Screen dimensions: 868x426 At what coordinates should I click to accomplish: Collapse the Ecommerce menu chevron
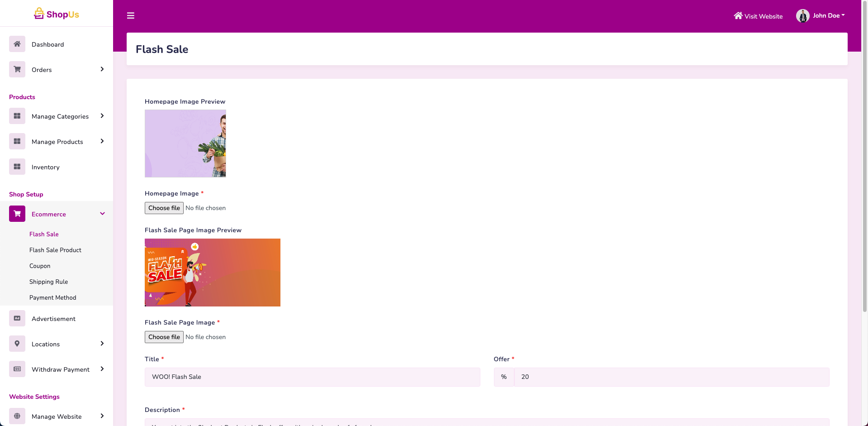102,214
